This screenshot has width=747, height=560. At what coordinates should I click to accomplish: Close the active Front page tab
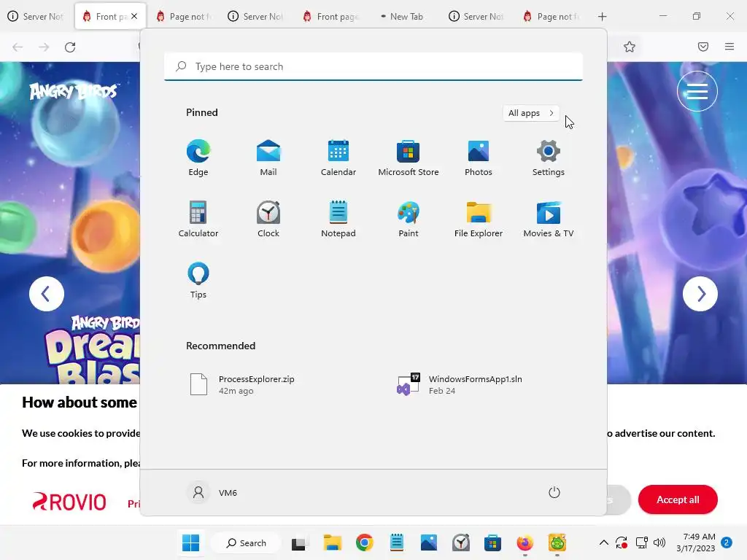click(134, 16)
